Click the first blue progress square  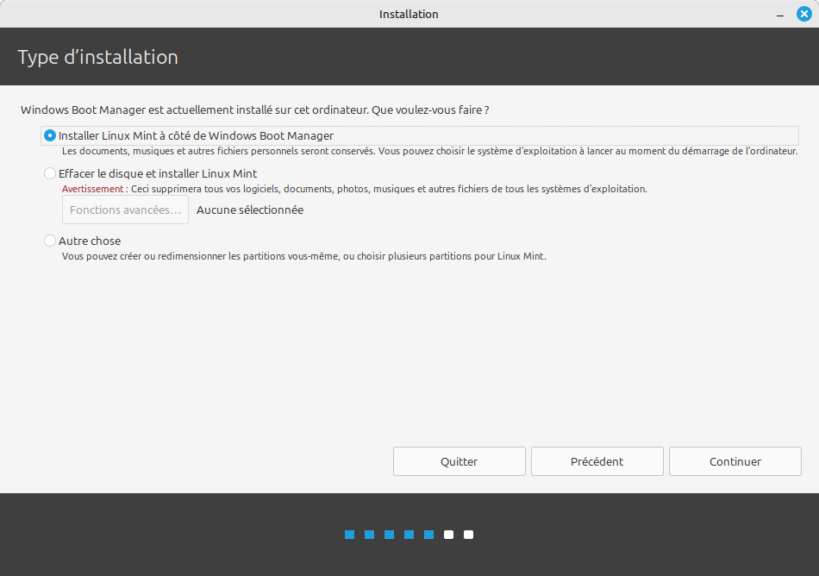[x=350, y=535]
